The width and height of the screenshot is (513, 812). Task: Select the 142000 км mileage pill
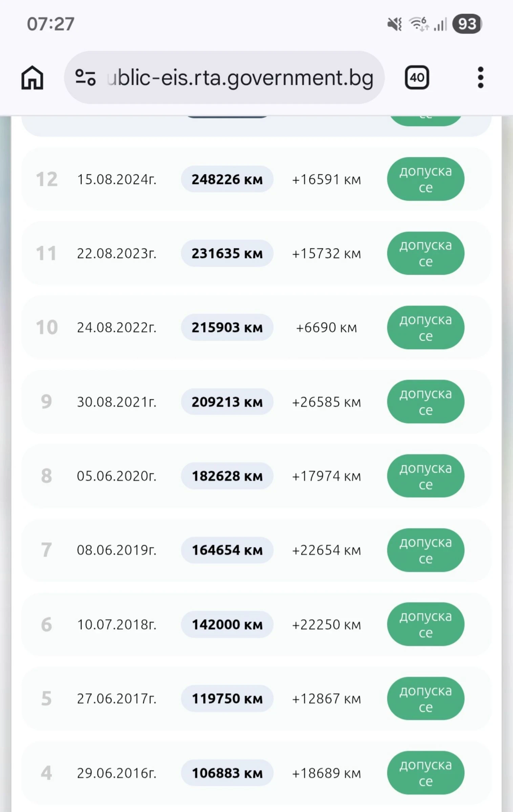(x=227, y=624)
